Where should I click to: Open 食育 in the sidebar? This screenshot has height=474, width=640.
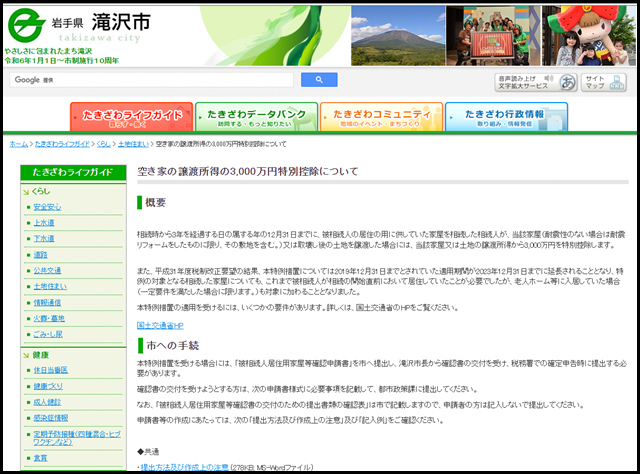[x=40, y=458]
